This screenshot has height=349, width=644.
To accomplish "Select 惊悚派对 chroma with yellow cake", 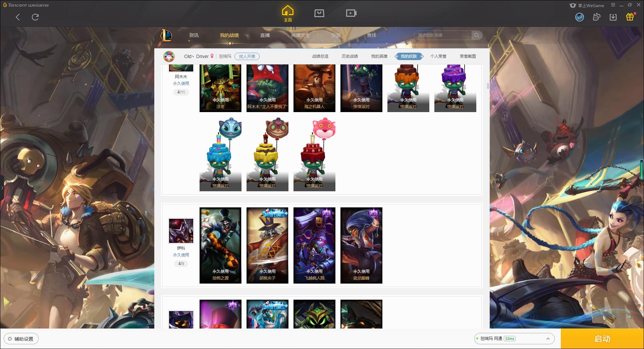I will tap(267, 154).
